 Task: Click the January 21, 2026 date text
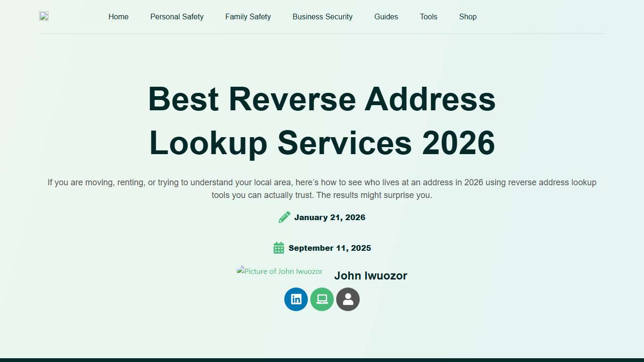[x=330, y=217]
